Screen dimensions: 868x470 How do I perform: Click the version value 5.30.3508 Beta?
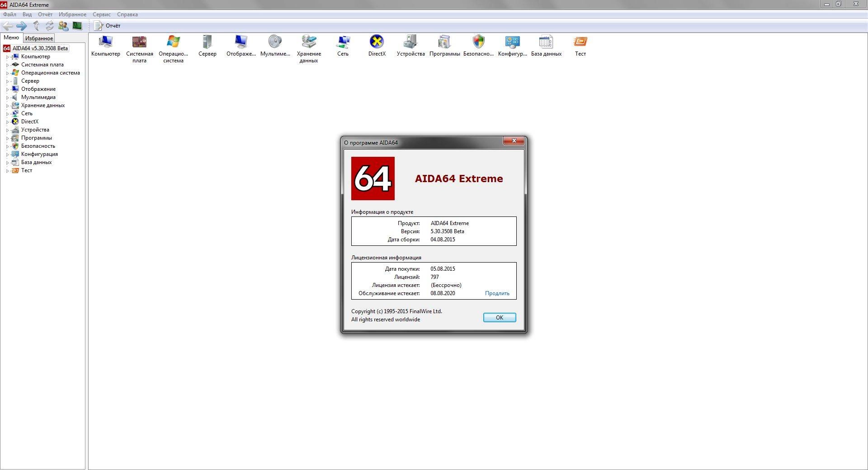pyautogui.click(x=447, y=231)
